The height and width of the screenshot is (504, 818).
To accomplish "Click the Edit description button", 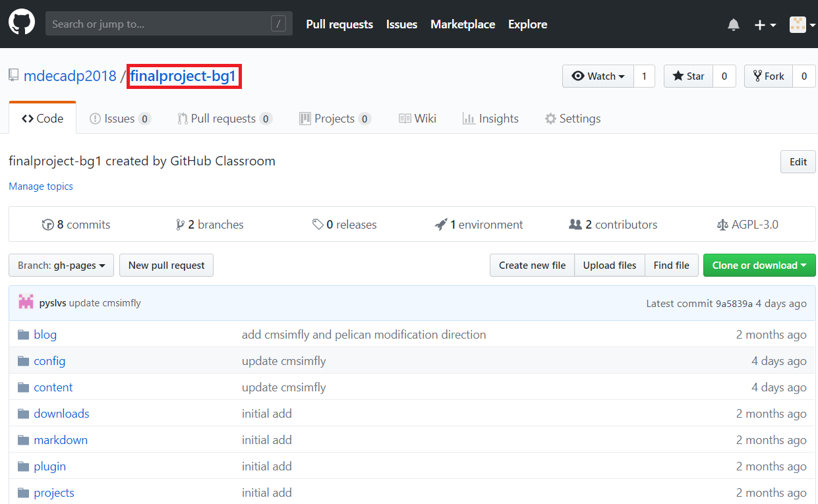I will click(798, 162).
